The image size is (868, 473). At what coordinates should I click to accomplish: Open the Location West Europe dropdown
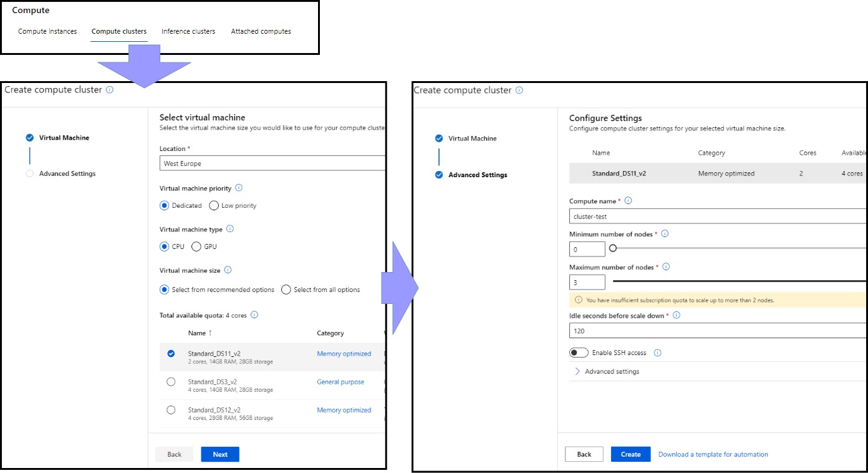pyautogui.click(x=272, y=163)
